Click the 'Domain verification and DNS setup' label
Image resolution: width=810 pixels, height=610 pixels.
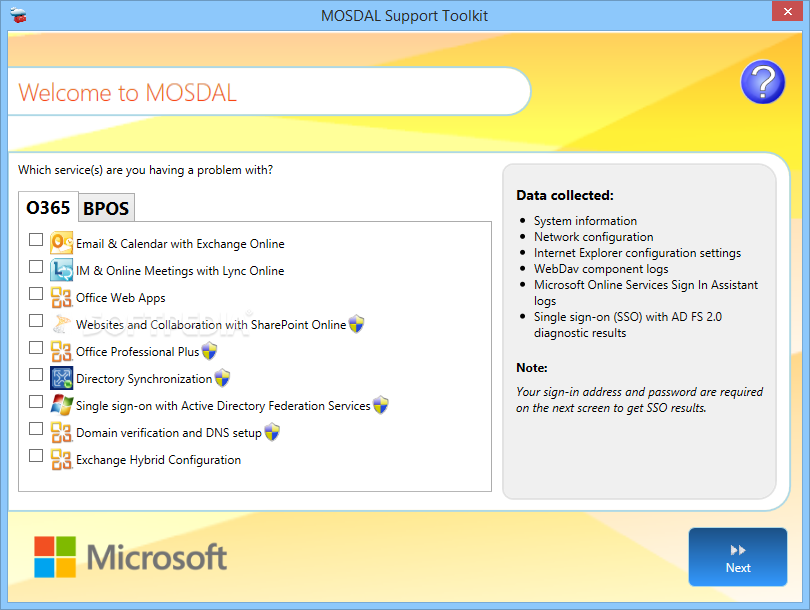click(169, 433)
